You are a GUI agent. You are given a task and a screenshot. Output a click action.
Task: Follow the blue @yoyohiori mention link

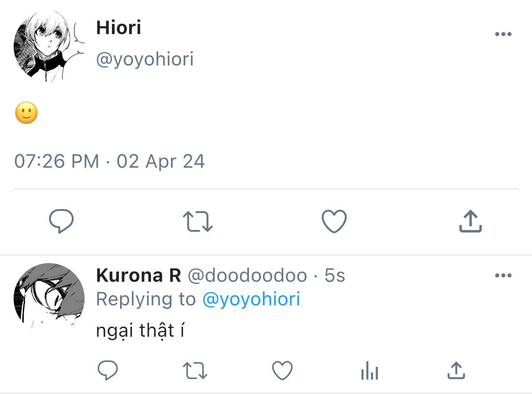[x=251, y=299]
